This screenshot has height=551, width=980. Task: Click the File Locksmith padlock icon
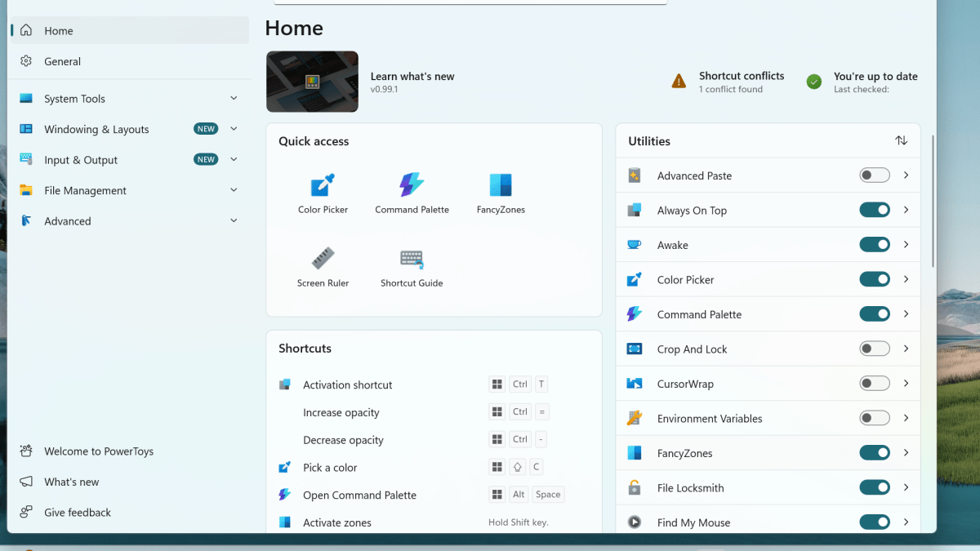point(635,488)
